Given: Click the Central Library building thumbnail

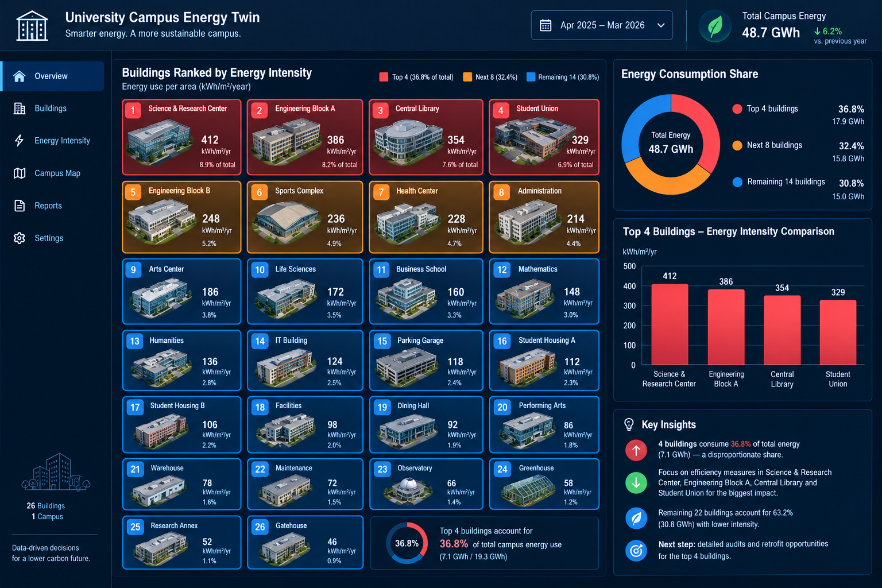Looking at the screenshot, I should pyautogui.click(x=408, y=142).
